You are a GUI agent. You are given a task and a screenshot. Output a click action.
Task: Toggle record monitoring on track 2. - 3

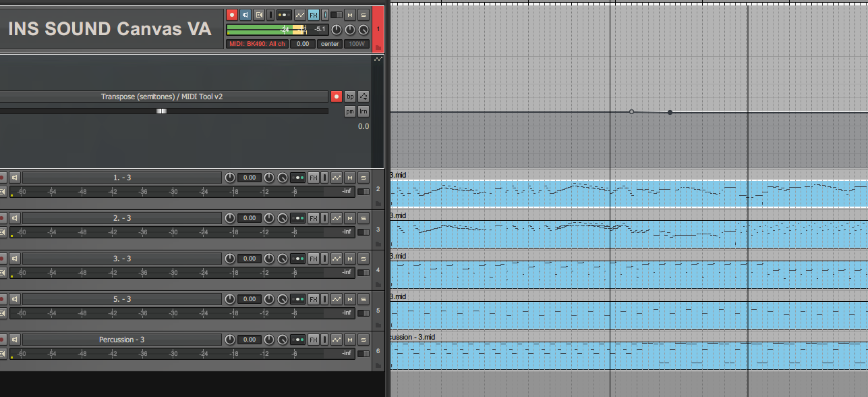click(x=15, y=218)
